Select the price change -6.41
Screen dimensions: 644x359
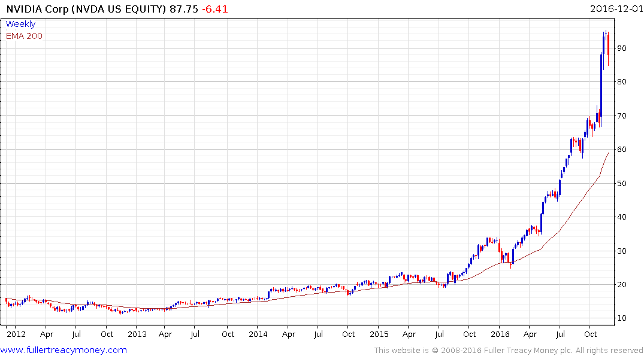(215, 9)
